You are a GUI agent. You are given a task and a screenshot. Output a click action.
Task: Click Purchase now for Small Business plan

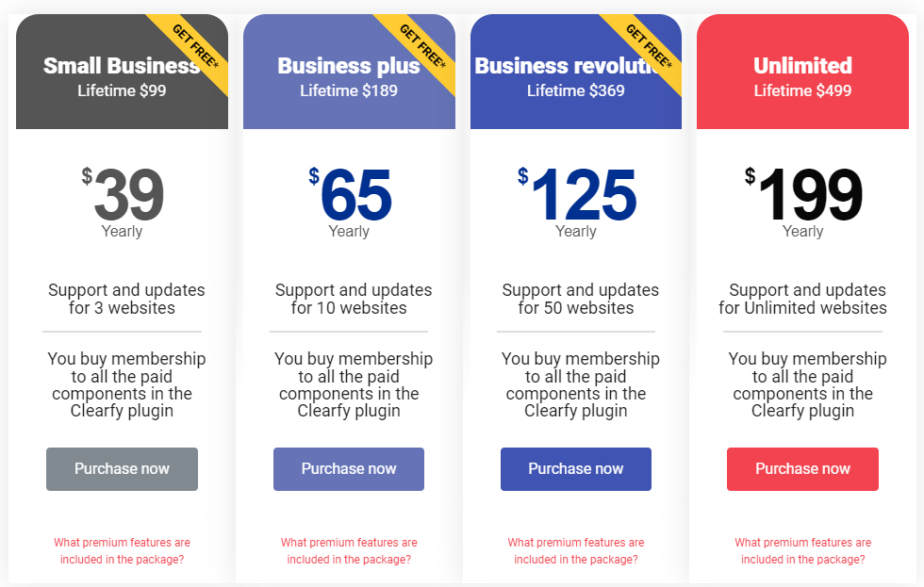(122, 468)
